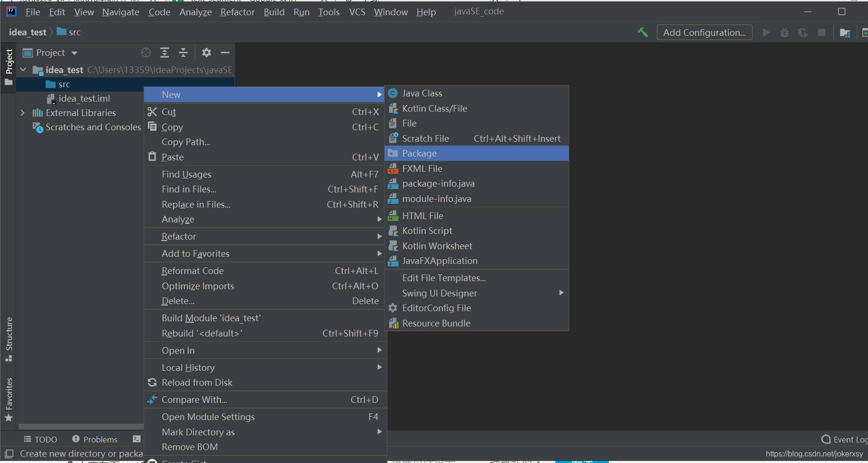
Task: Open the Problems tool window
Action: pyautogui.click(x=95, y=439)
